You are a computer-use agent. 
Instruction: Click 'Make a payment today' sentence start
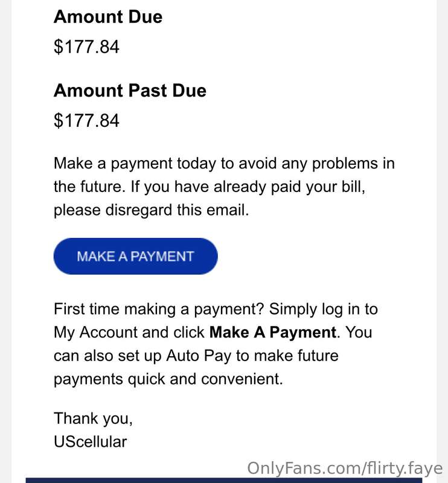pos(134,164)
